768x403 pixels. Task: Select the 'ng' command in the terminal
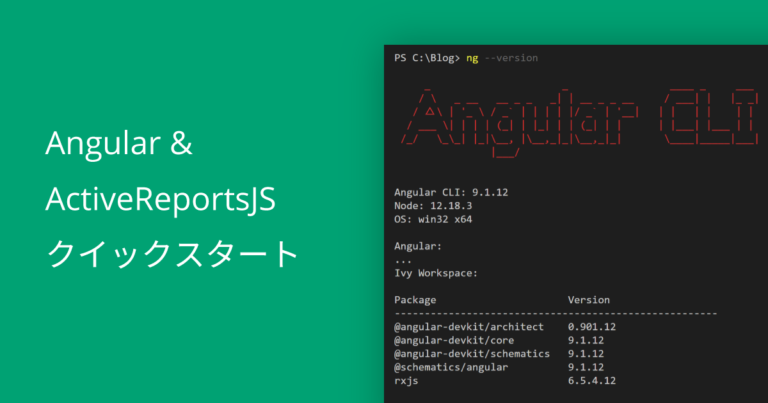coord(472,58)
